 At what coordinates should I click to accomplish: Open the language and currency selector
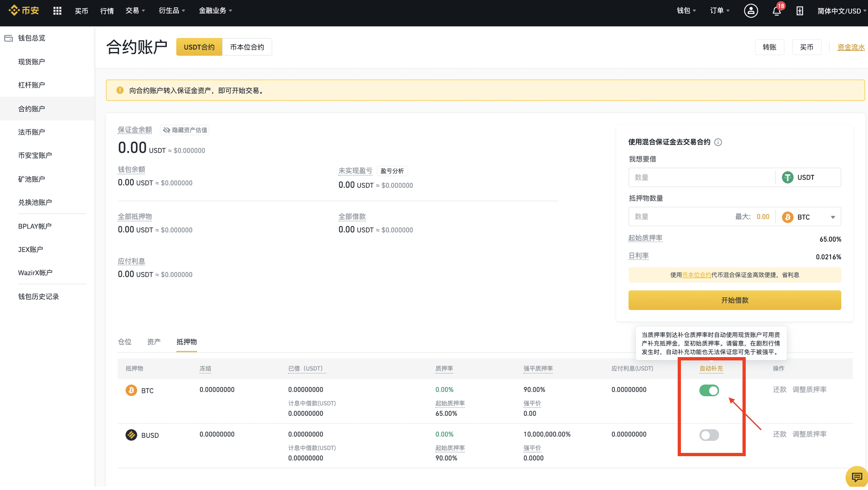pyautogui.click(x=842, y=11)
